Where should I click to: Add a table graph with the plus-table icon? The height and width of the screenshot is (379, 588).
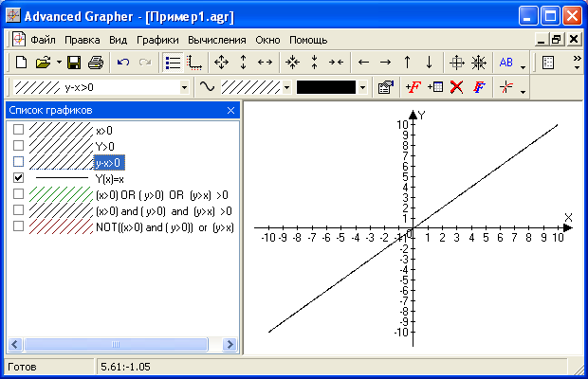coord(435,87)
